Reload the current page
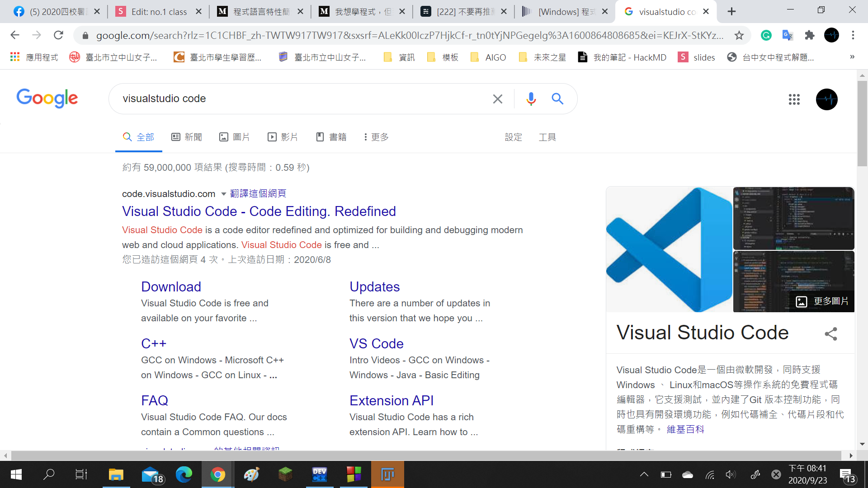The width and height of the screenshot is (868, 488). [x=58, y=35]
